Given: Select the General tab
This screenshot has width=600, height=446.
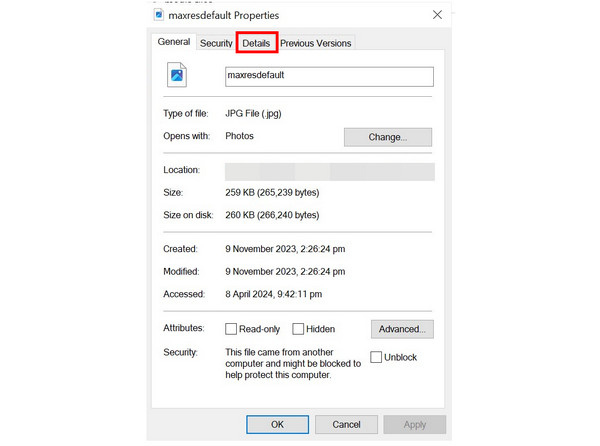Looking at the screenshot, I should click(x=174, y=42).
